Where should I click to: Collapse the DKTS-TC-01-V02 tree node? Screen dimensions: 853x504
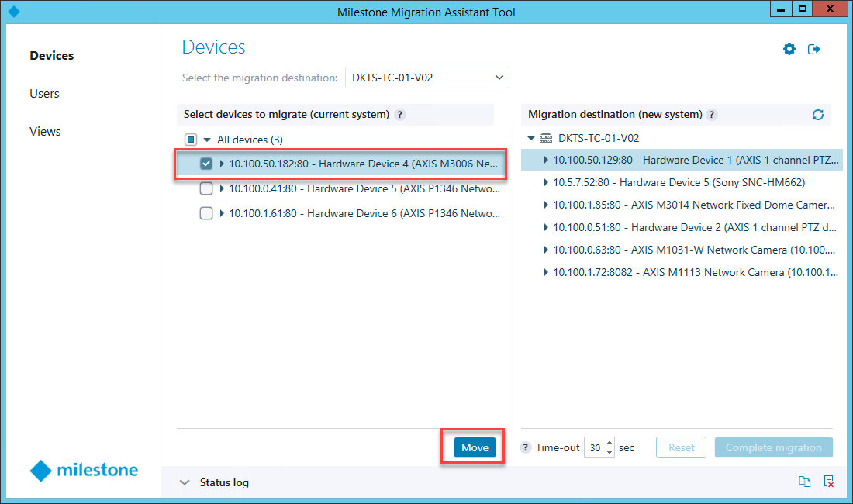click(531, 139)
